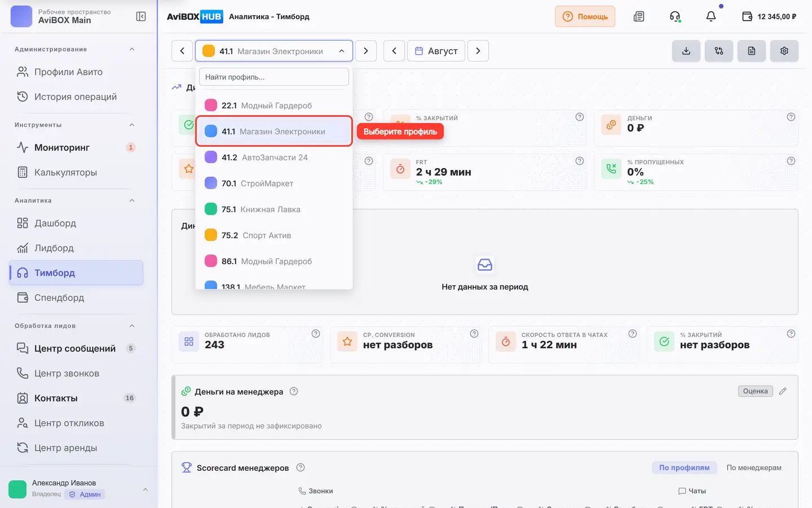812x508 pixels.
Task: Go to next month after Август
Action: click(478, 51)
